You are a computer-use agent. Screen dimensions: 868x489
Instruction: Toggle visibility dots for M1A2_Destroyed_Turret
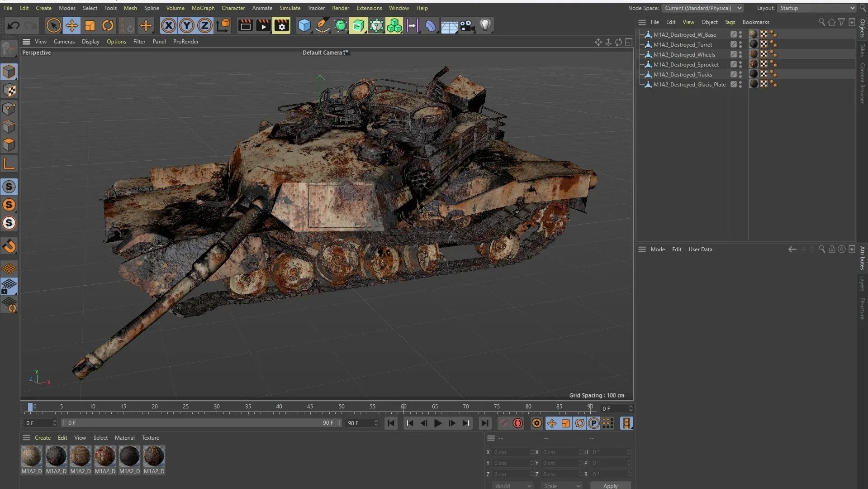pyautogui.click(x=740, y=44)
